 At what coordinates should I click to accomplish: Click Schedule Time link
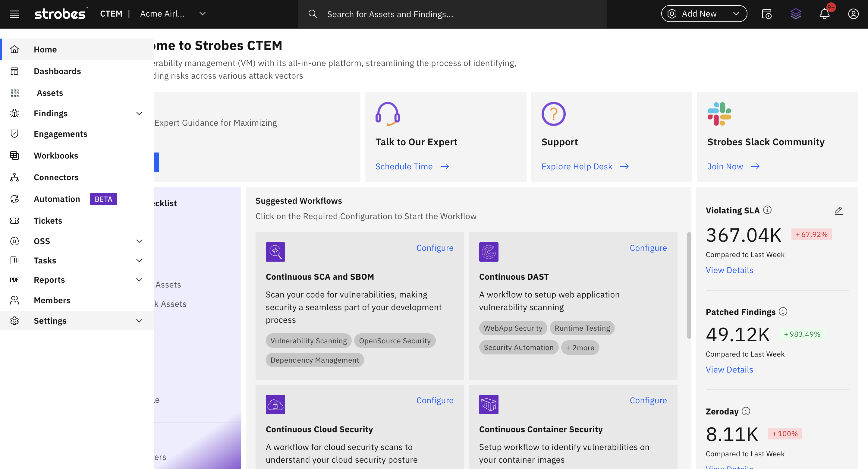click(x=412, y=166)
